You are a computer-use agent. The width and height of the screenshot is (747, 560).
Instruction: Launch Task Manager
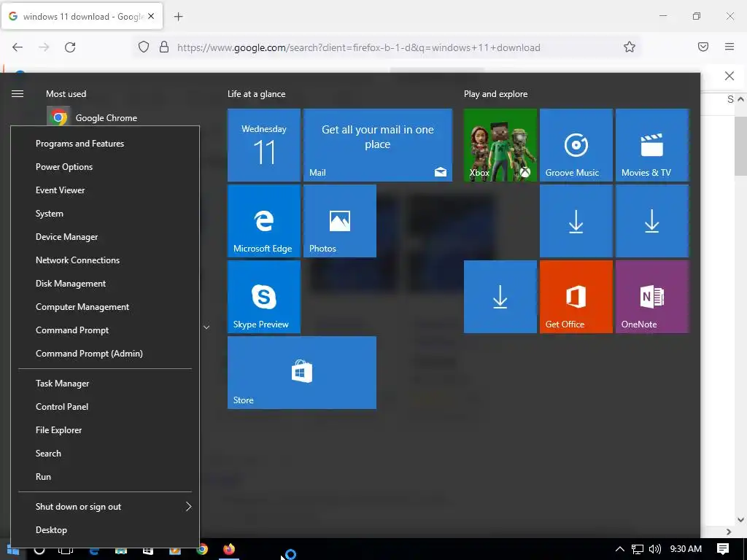[x=105, y=384]
